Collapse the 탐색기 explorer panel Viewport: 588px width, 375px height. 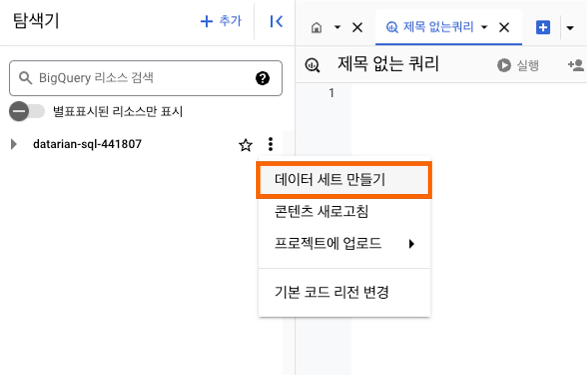pyautogui.click(x=276, y=21)
